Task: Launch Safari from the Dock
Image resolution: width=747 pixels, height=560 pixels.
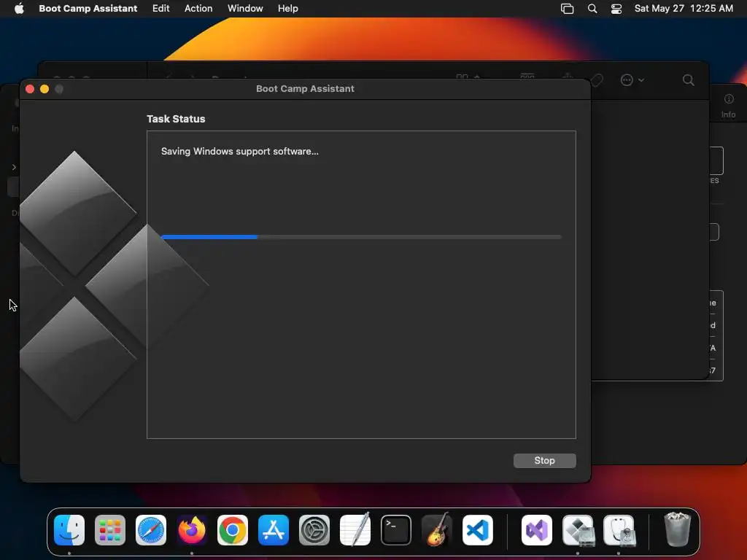Action: tap(151, 530)
